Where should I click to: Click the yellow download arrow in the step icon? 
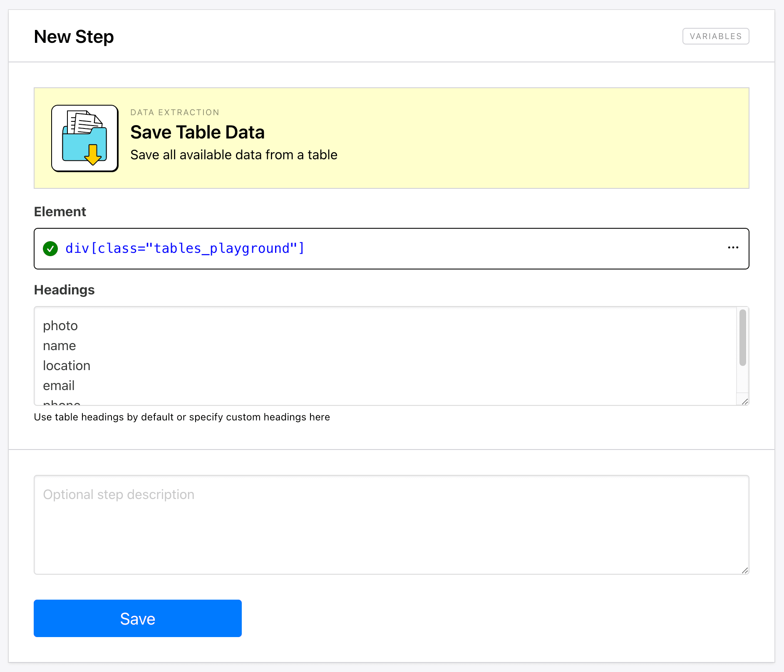point(92,155)
